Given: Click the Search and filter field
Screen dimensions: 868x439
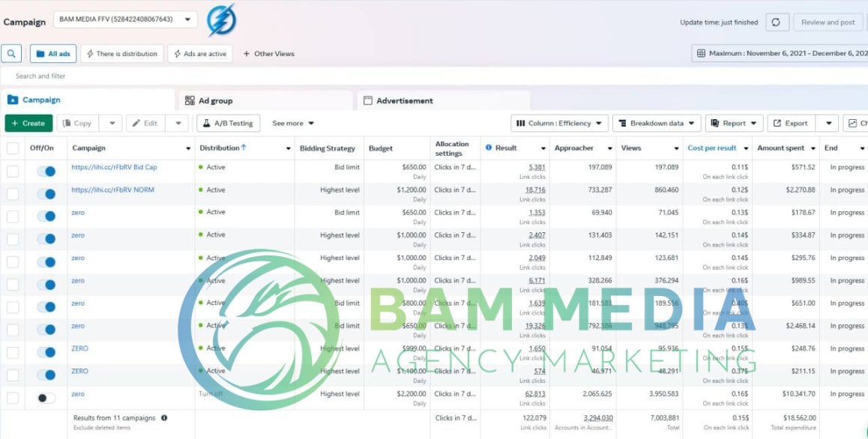Looking at the screenshot, I should (434, 76).
